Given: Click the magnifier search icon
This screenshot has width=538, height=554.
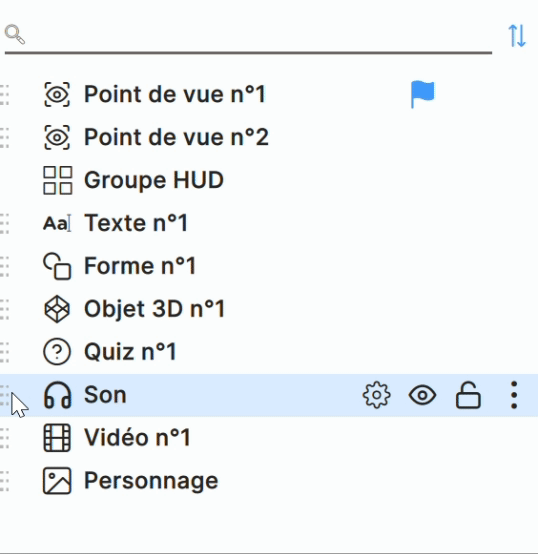Looking at the screenshot, I should 15,34.
